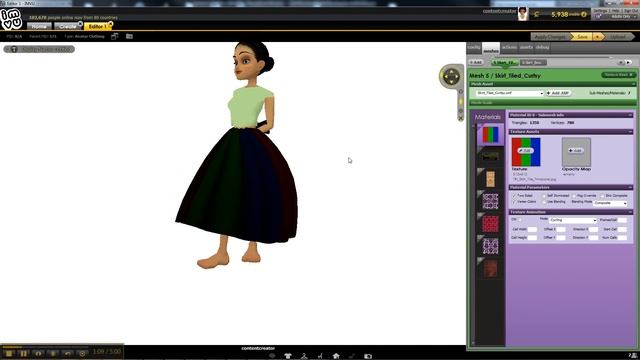This screenshot has height=360, width=640.
Task: Select the fourth patterned material thumbnail
Action: click(x=490, y=201)
